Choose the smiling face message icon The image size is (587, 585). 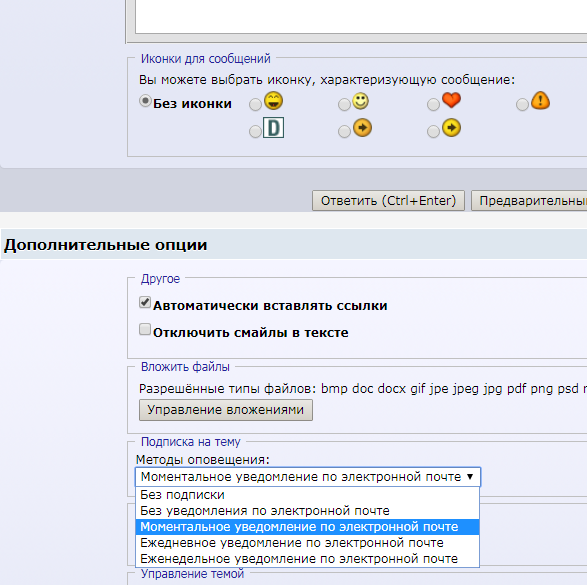(360, 101)
